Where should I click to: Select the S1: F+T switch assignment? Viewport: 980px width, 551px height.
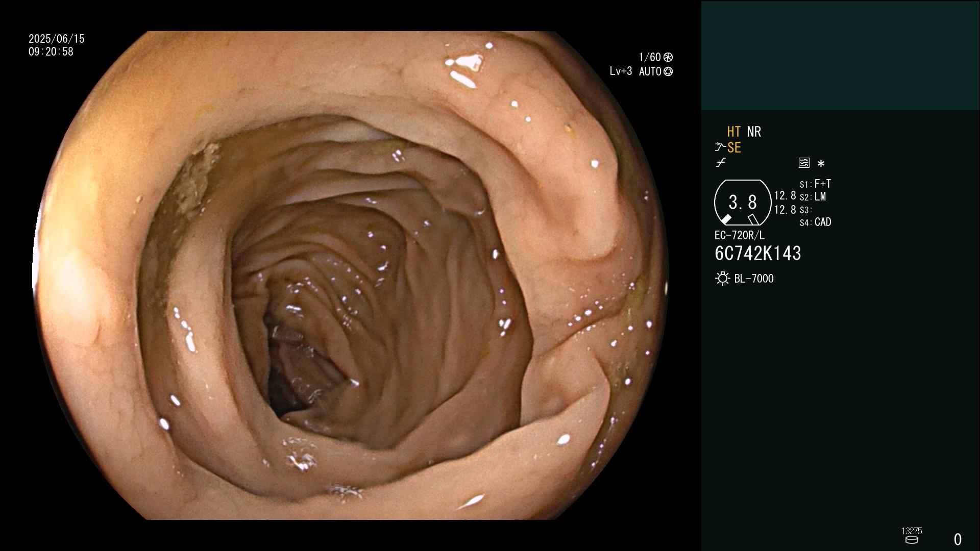(x=816, y=184)
